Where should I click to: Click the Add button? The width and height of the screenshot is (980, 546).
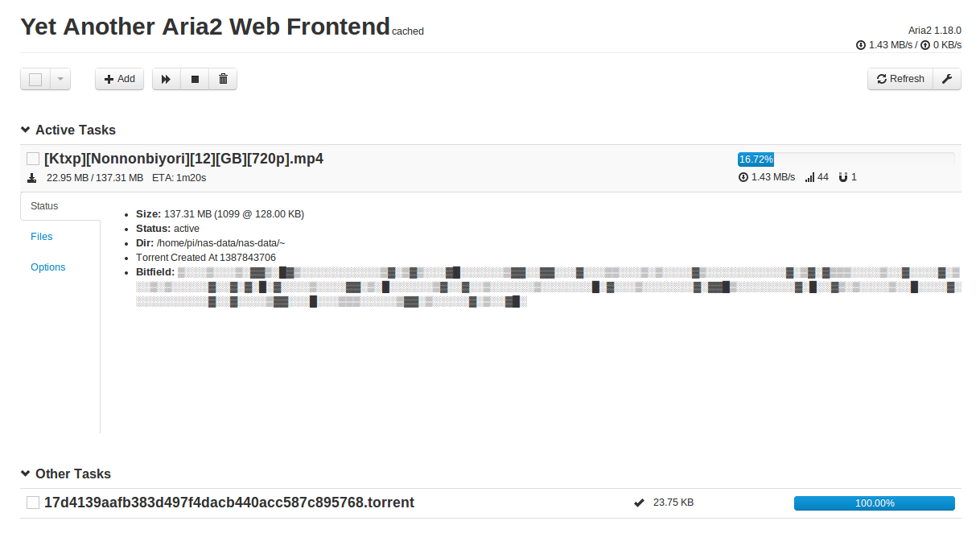coord(120,79)
